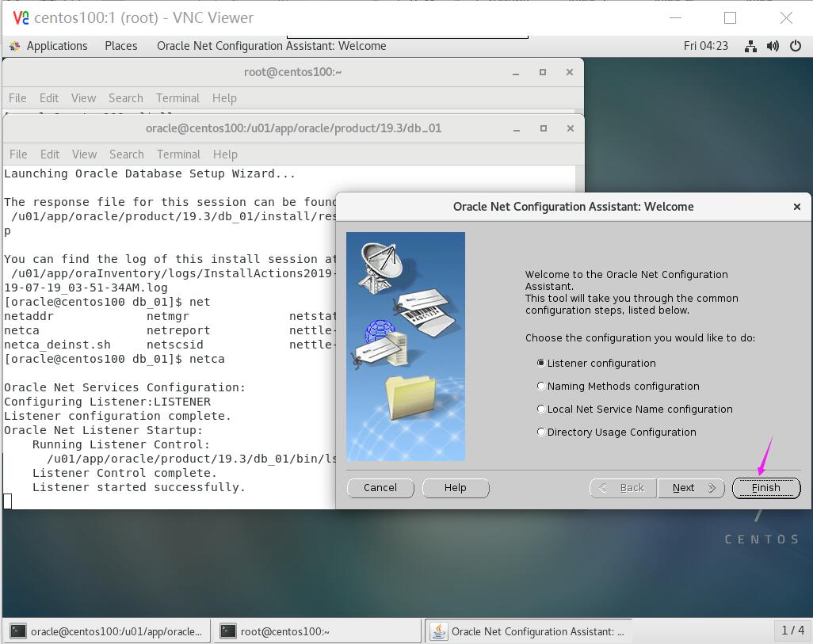Image resolution: width=813 pixels, height=644 pixels.
Task: Open File menu in oracle terminal window
Action: coord(18,154)
